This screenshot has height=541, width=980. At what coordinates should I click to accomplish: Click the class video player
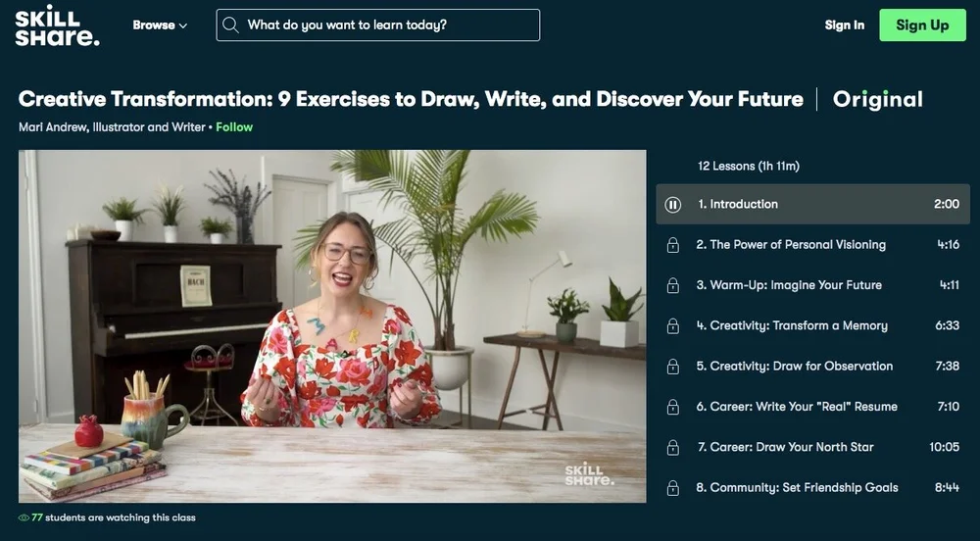click(332, 326)
